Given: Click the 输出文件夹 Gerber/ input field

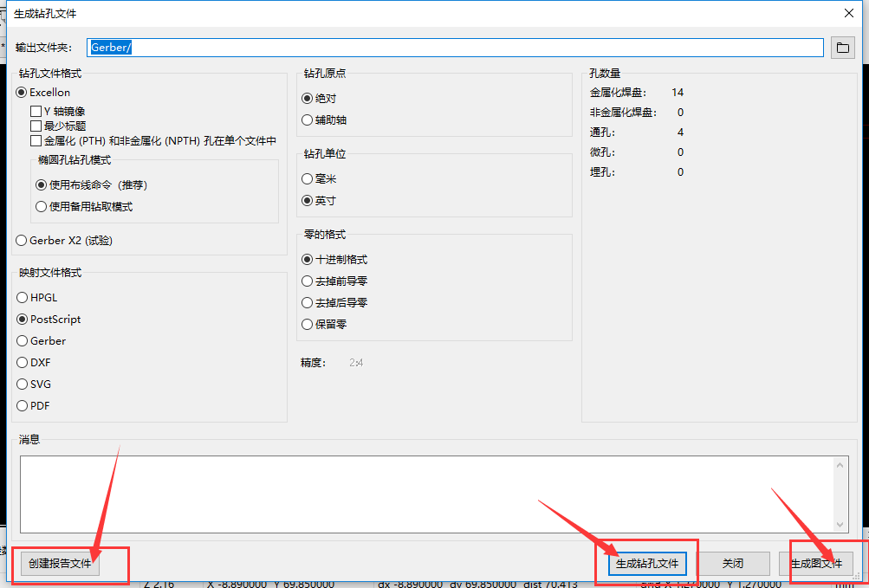Looking at the screenshot, I should pos(455,48).
